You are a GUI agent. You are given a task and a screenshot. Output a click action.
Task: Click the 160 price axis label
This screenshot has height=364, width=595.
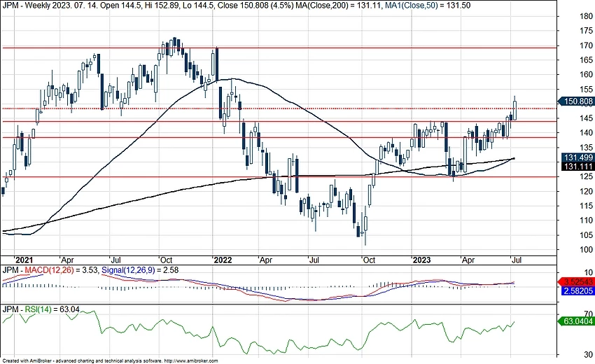[x=587, y=74]
